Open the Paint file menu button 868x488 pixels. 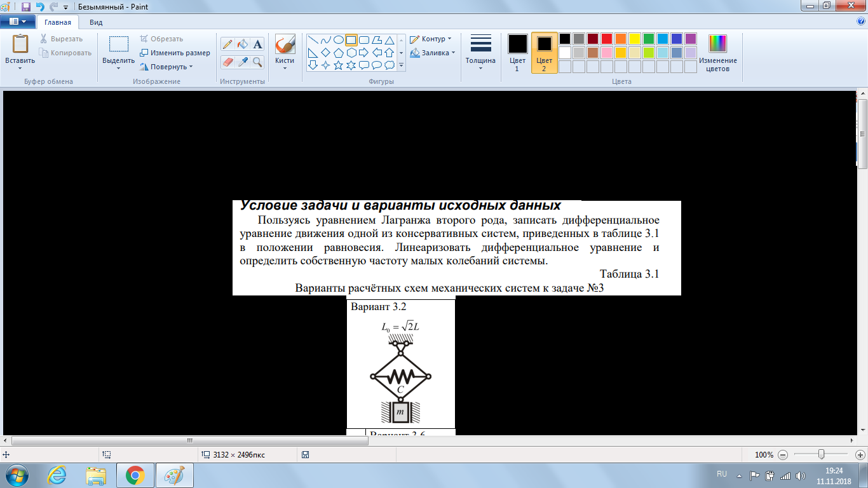(18, 22)
